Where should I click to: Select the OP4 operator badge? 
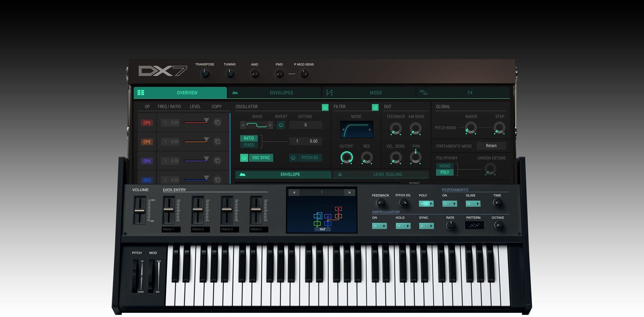(x=147, y=161)
